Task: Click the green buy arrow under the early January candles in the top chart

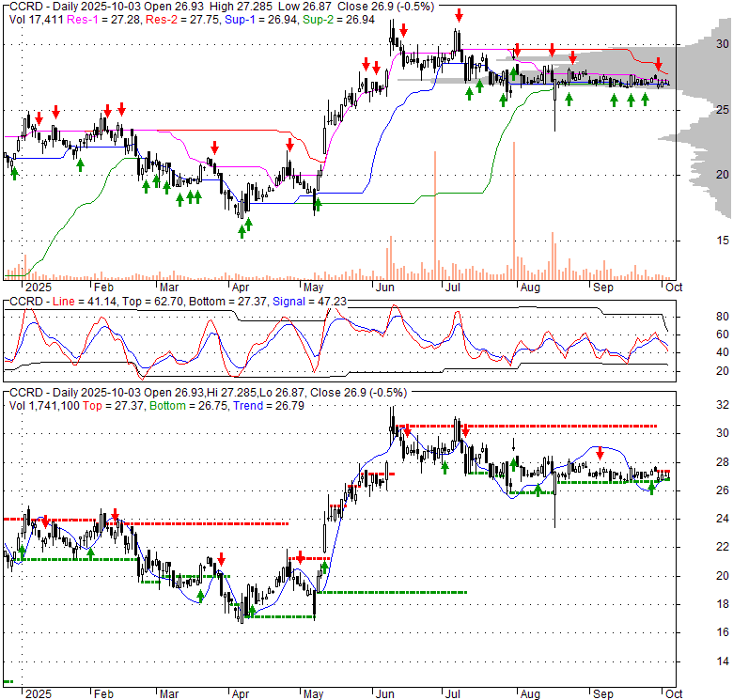Action: 14,174
